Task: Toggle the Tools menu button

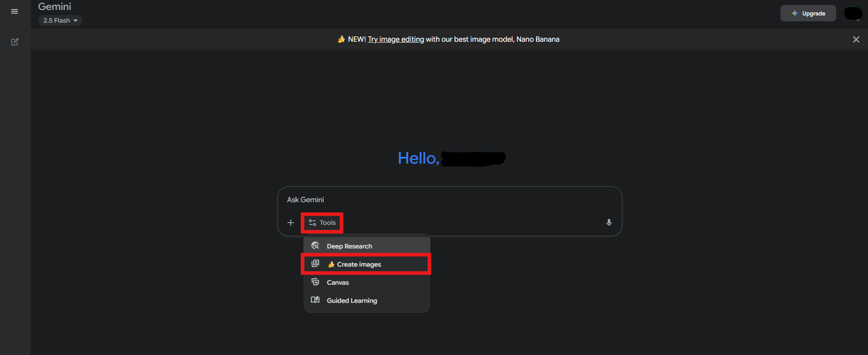Action: coord(322,223)
